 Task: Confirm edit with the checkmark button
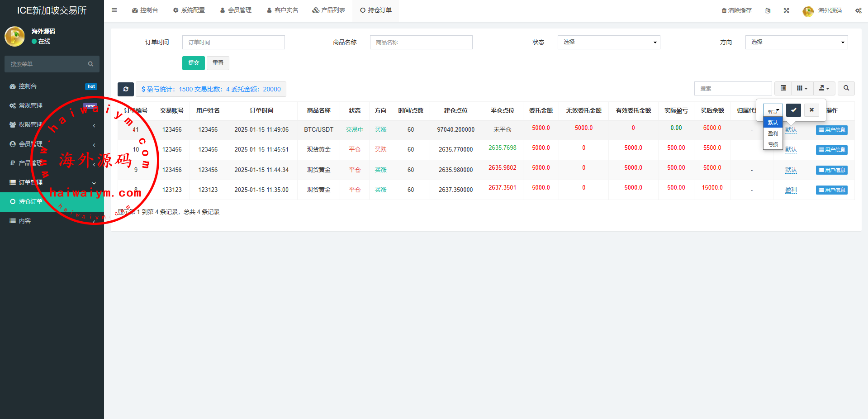point(793,110)
